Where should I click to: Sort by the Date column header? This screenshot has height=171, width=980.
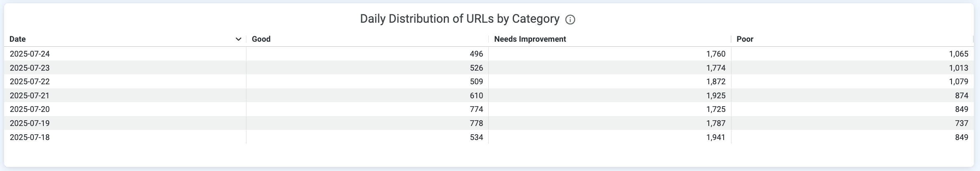pyautogui.click(x=18, y=39)
